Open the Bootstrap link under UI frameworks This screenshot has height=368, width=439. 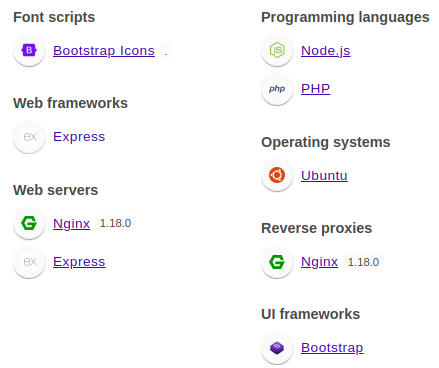coord(332,348)
